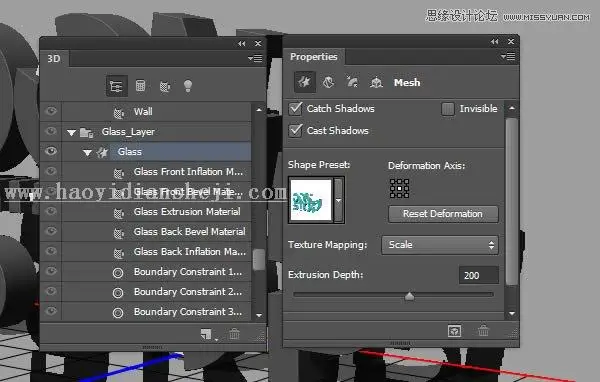This screenshot has height=382, width=600.
Task: Filter 3D panel by meshes
Action: (140, 86)
